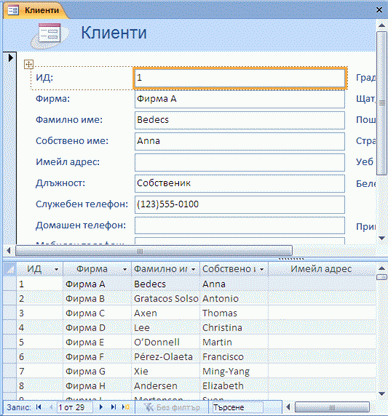388x416 pixels.
Task: Click the Фирма field containing Фирма A
Action: click(239, 99)
